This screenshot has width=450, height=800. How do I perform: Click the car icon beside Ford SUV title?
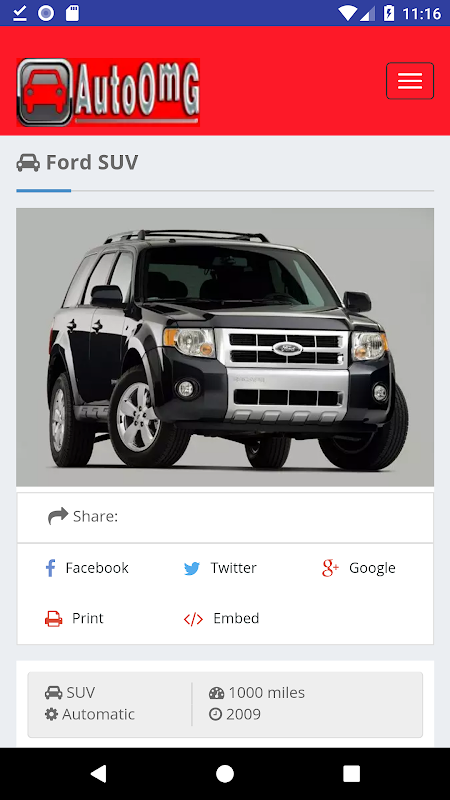[x=28, y=163]
